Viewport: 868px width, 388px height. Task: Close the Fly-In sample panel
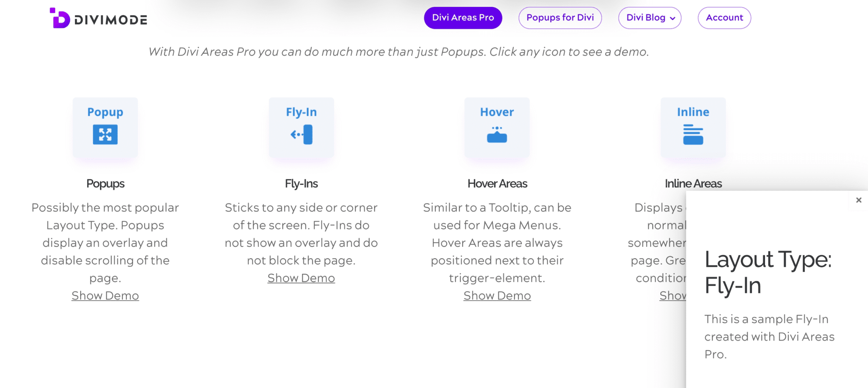[x=859, y=200]
